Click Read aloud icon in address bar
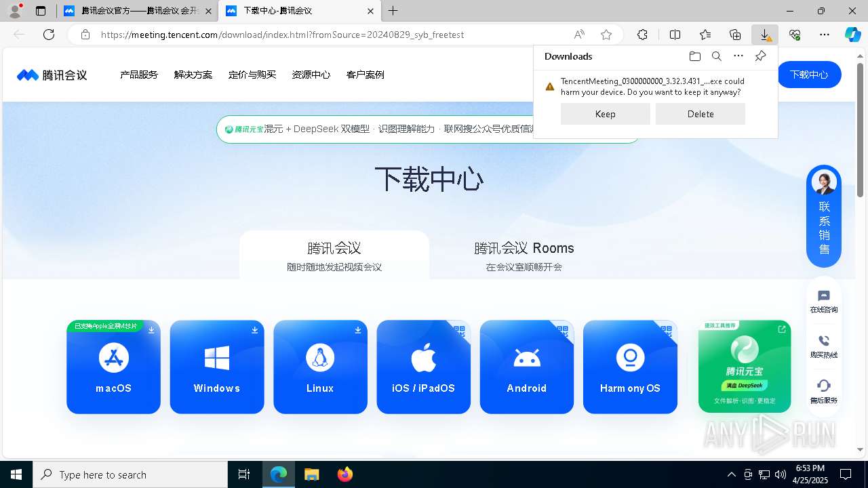Image resolution: width=868 pixels, height=488 pixels. click(579, 35)
